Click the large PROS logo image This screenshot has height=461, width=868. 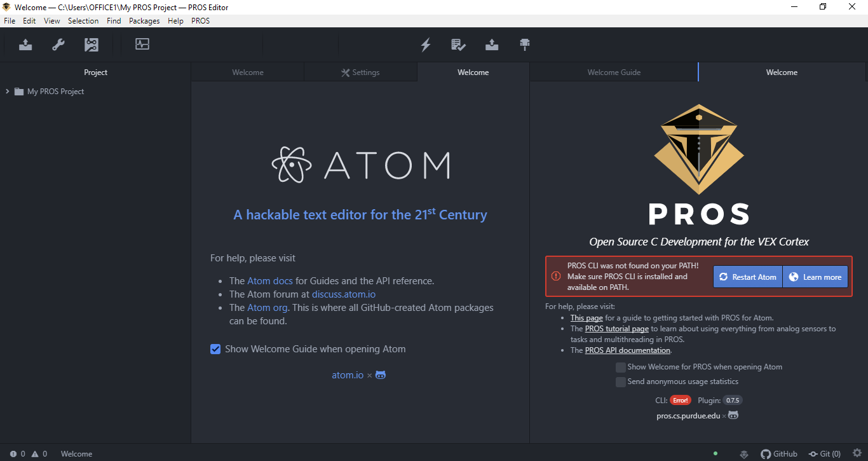[x=699, y=164]
